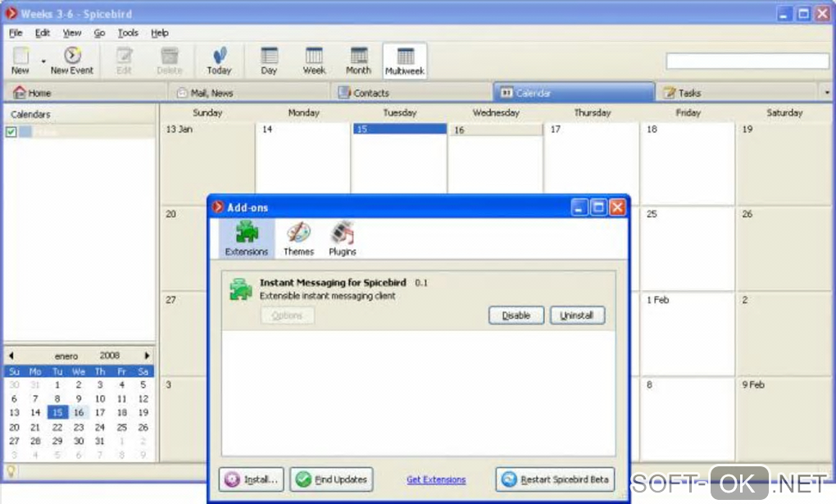Open the Themes pane in Add-ons

298,238
